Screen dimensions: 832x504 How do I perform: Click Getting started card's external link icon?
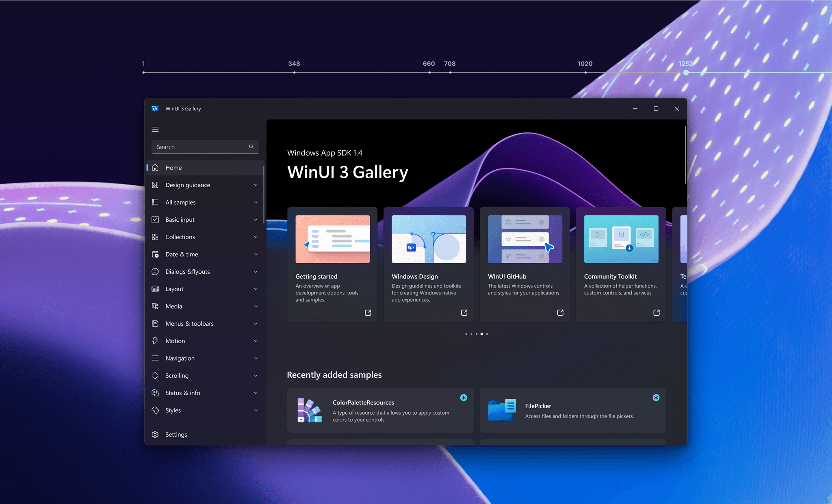tap(368, 313)
